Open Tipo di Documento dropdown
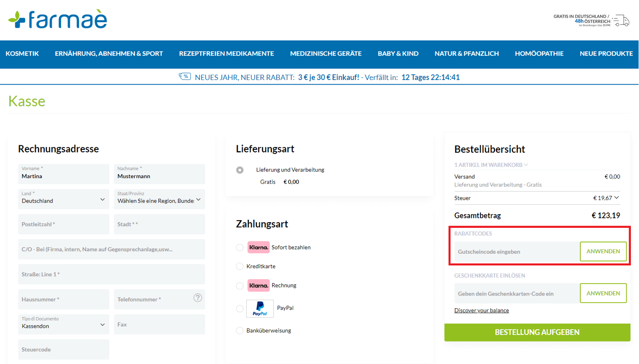 pos(63,324)
